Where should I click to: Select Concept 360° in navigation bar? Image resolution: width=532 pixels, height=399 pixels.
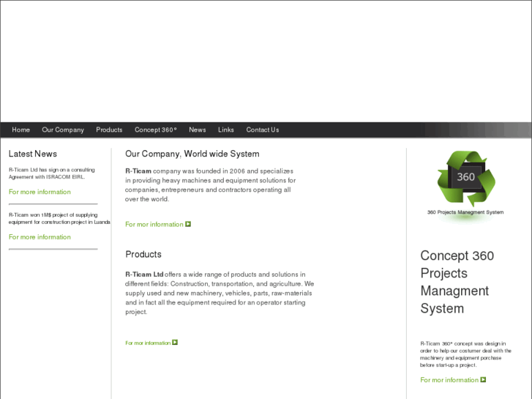coord(155,130)
